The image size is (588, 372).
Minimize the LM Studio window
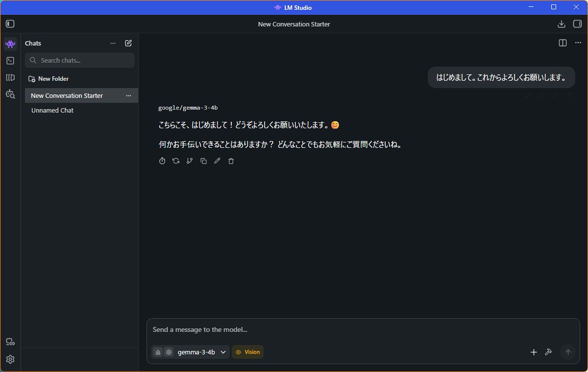point(532,7)
